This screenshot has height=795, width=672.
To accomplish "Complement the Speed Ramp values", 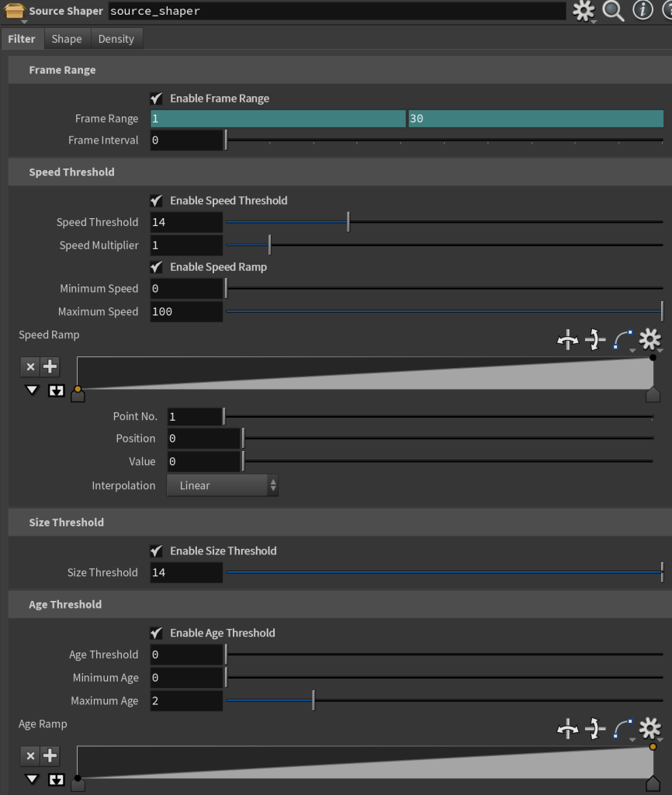I will click(x=595, y=339).
